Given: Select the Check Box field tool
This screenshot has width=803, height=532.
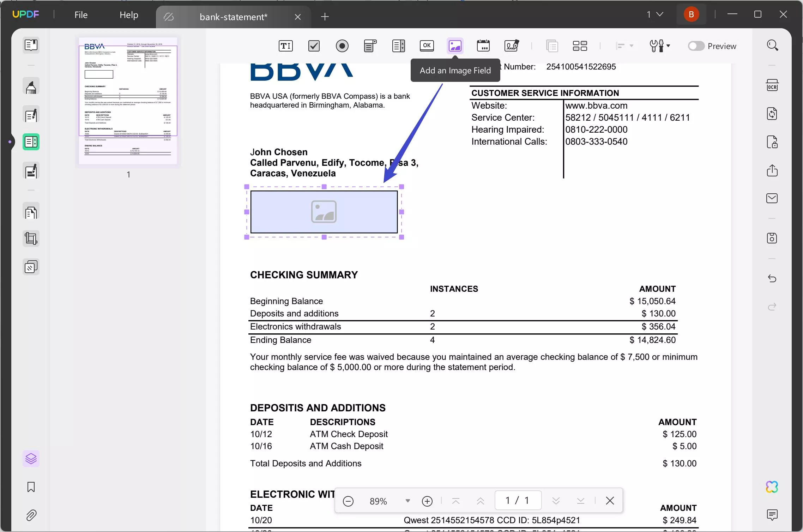Looking at the screenshot, I should (x=314, y=46).
